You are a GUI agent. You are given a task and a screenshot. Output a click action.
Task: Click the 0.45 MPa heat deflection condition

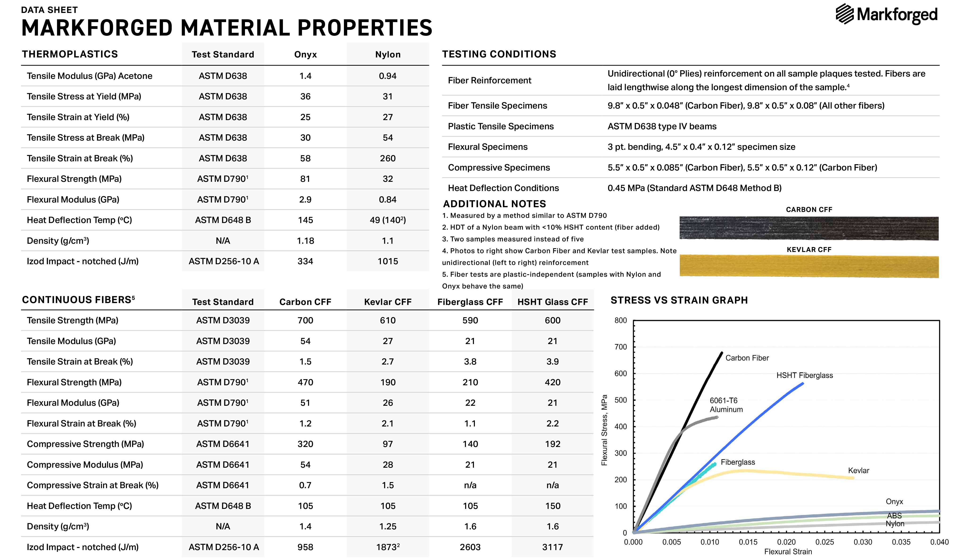point(695,188)
